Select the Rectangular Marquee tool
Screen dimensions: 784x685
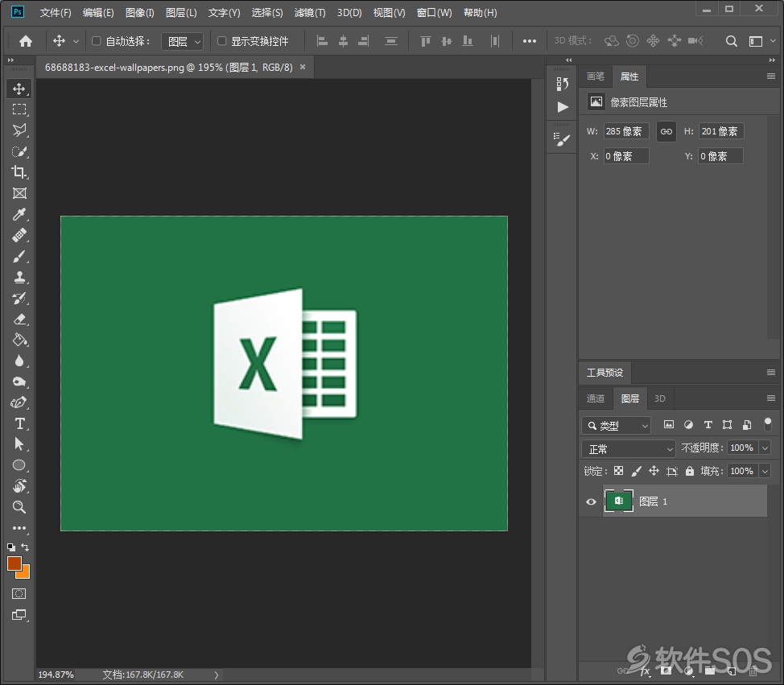click(x=19, y=109)
